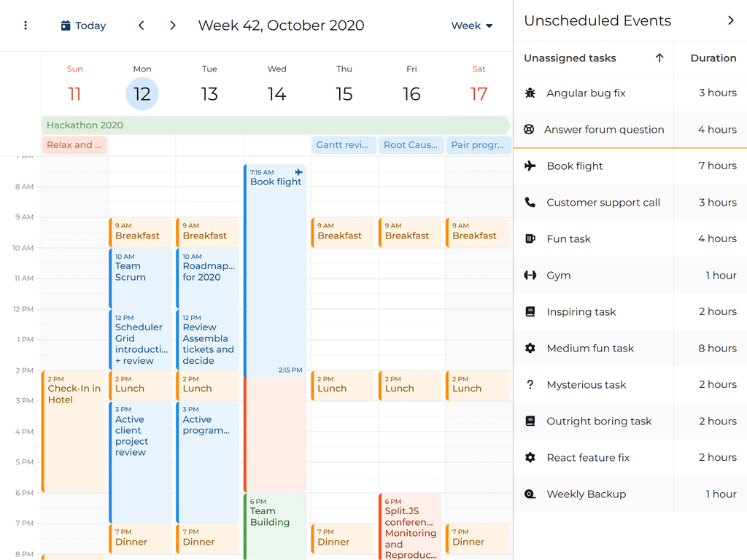Select the Sat 17 day header
This screenshot has height=560, width=747.
pyautogui.click(x=479, y=86)
